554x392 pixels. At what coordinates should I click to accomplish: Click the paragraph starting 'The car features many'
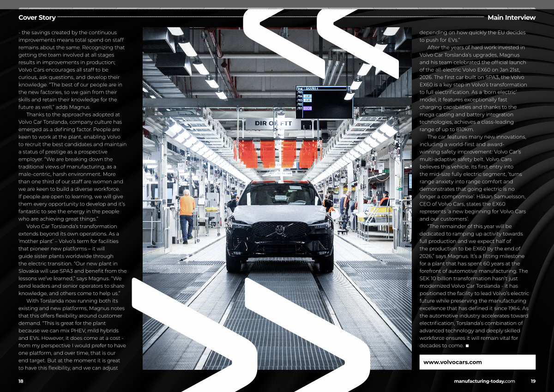(472, 185)
